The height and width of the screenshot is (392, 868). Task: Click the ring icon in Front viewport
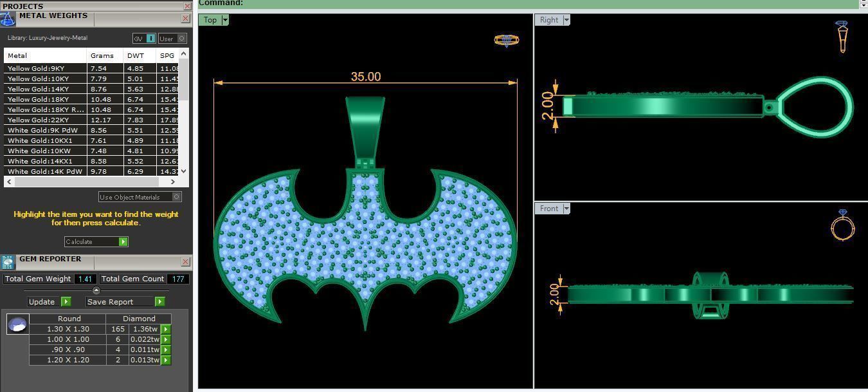coord(842,225)
